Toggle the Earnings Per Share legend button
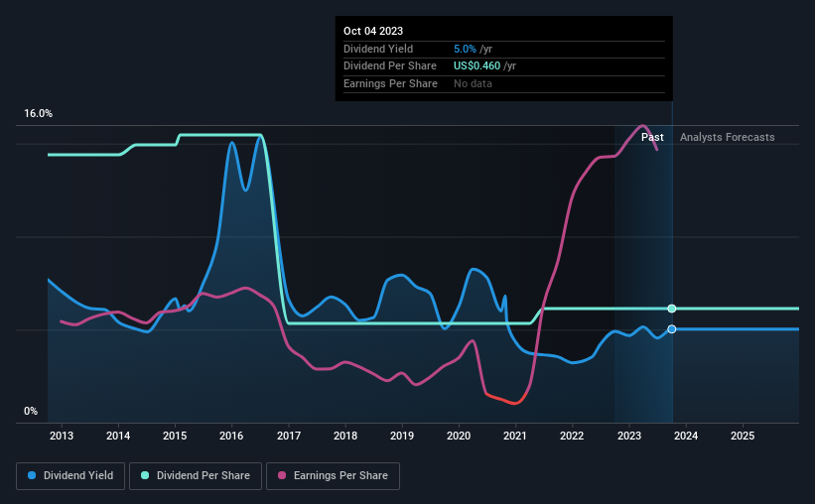This screenshot has height=504, width=815. [x=333, y=475]
